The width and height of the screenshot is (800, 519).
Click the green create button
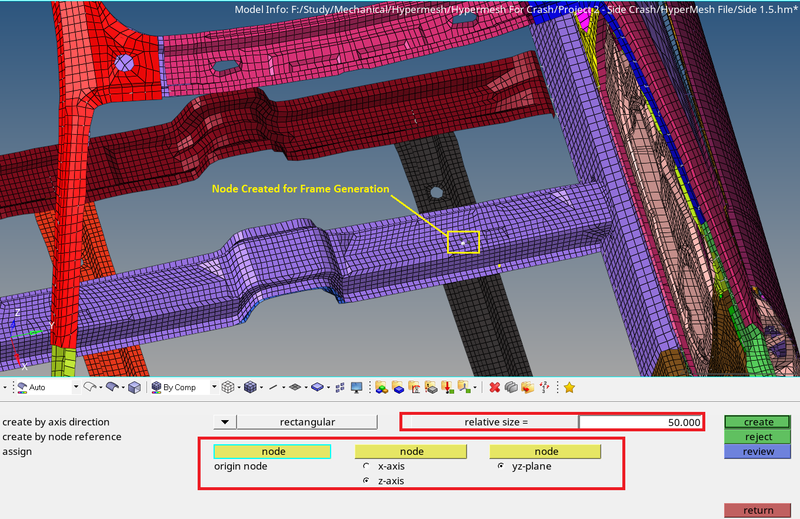[x=758, y=422]
